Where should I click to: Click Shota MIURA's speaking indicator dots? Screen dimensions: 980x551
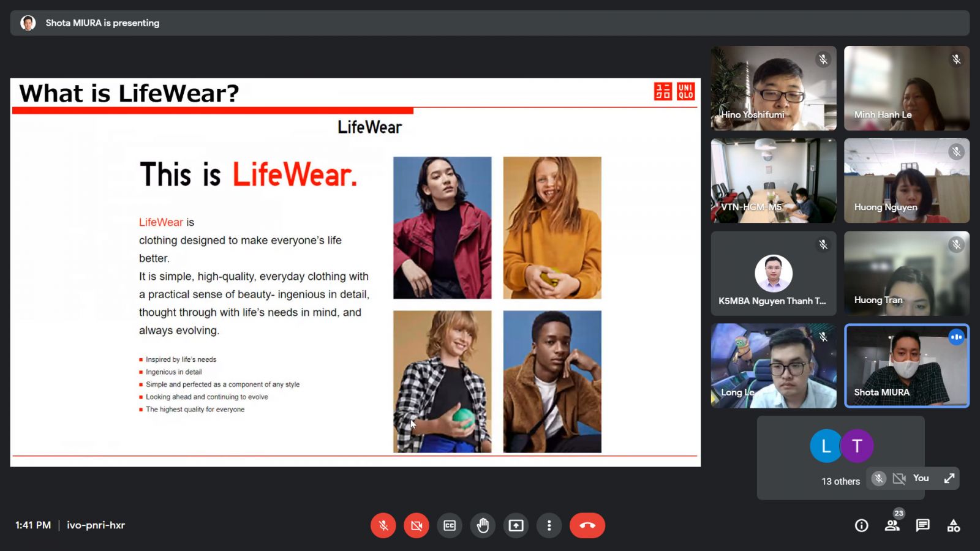956,337
